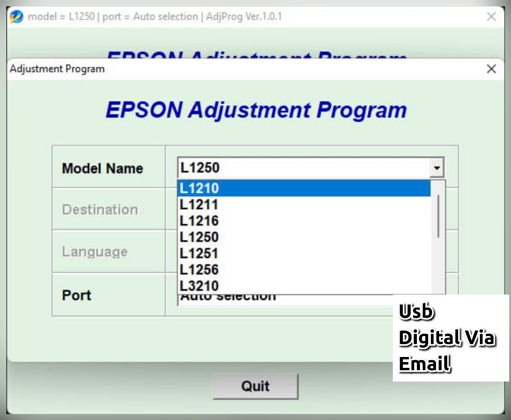
Task: Select L1210 in the model list
Action: coord(304,188)
